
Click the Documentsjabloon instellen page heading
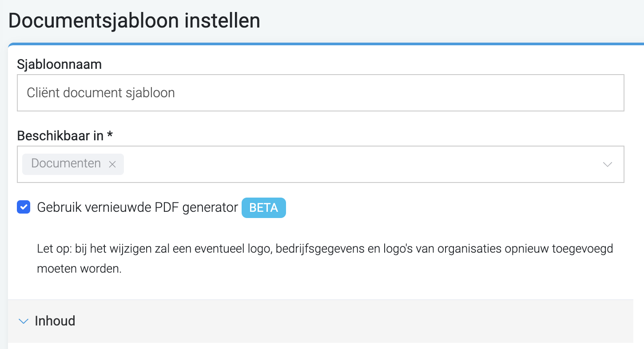pyautogui.click(x=134, y=21)
